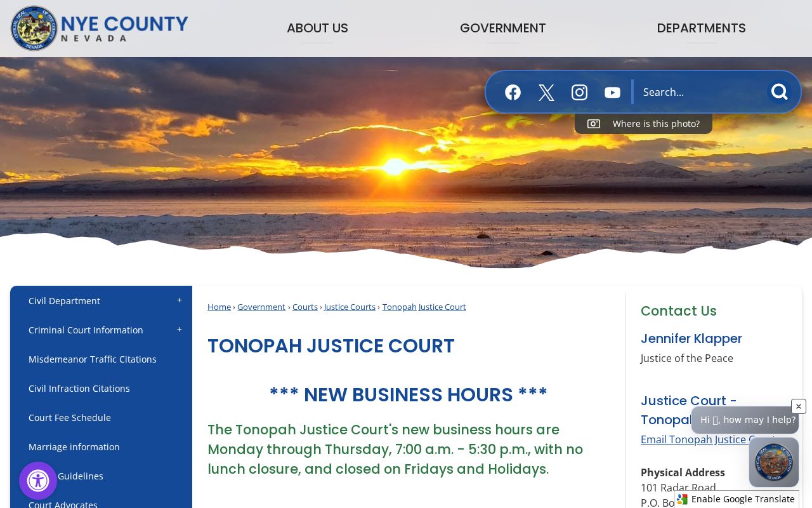Click the Contact Us heading

point(679,311)
